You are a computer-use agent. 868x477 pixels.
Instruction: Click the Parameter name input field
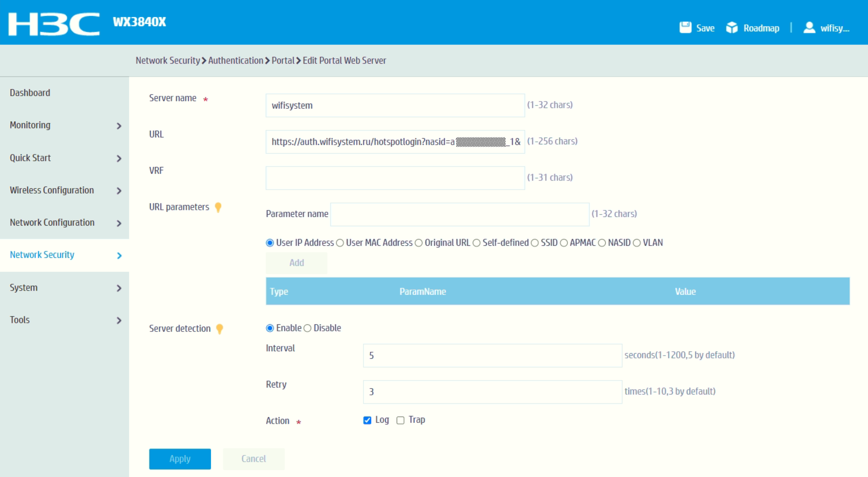[x=459, y=214]
